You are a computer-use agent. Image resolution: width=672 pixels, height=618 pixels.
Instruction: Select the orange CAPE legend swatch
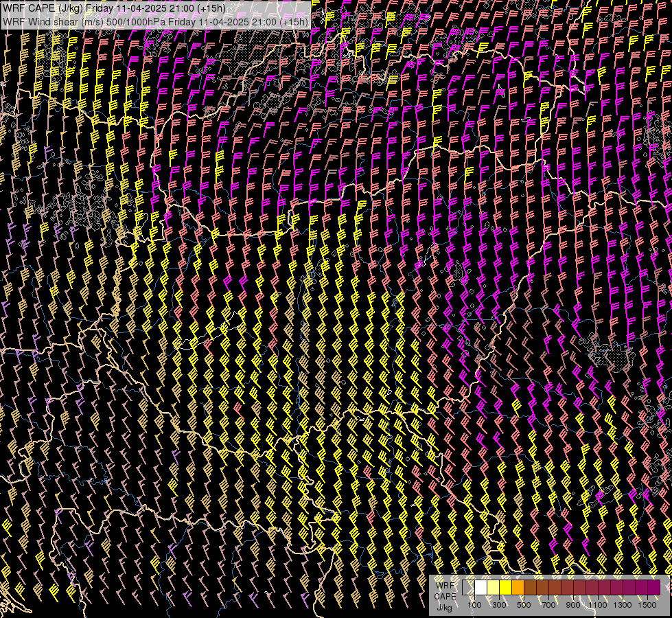pyautogui.click(x=518, y=588)
